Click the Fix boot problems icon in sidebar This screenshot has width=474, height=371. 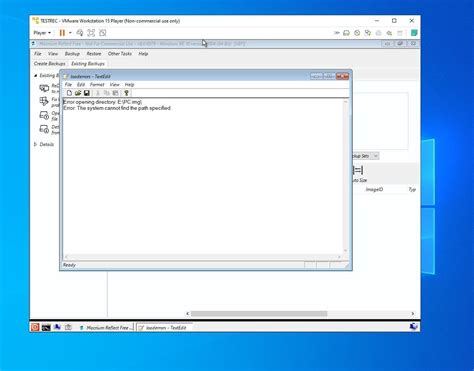(x=44, y=101)
